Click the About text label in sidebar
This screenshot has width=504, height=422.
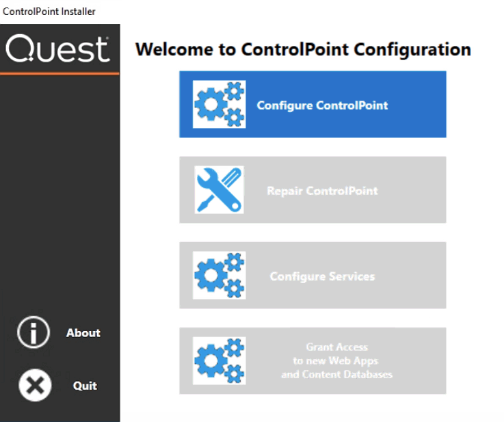(83, 333)
